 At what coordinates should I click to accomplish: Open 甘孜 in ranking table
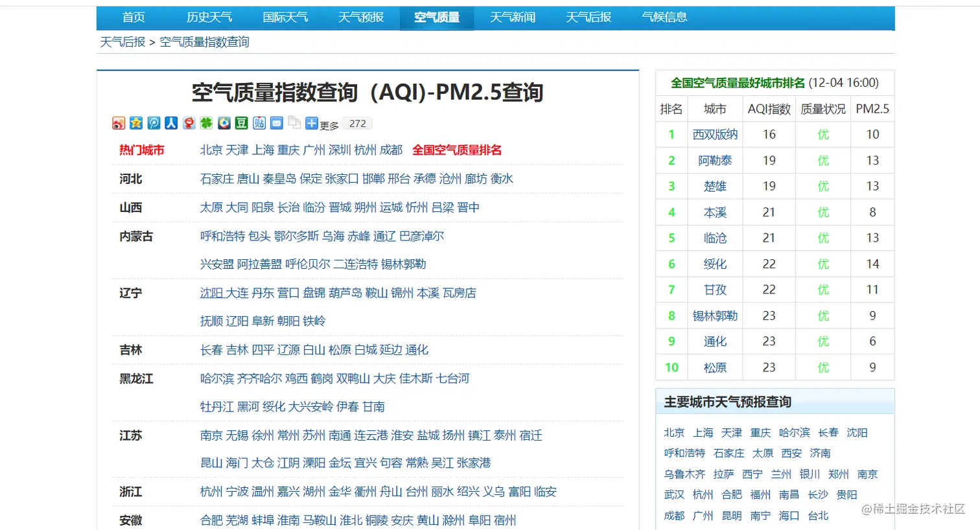[x=715, y=290]
